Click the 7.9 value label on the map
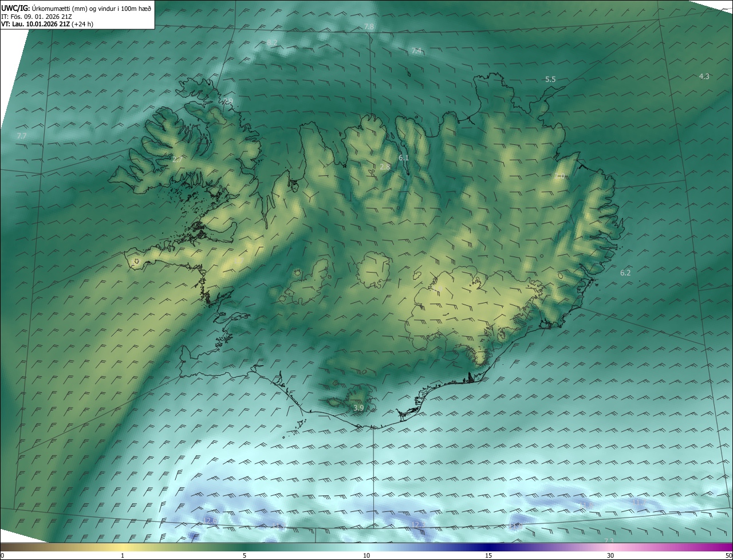This screenshot has height=560, width=733. pos(228,101)
